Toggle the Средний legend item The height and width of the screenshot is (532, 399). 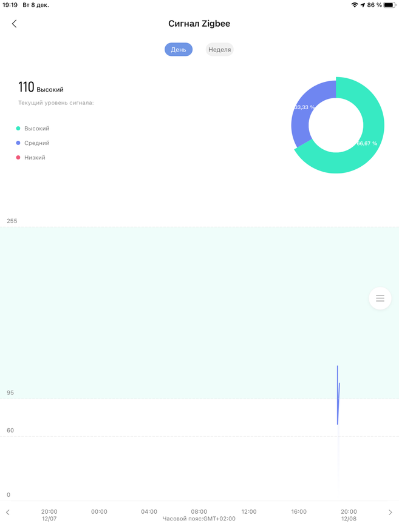(33, 143)
